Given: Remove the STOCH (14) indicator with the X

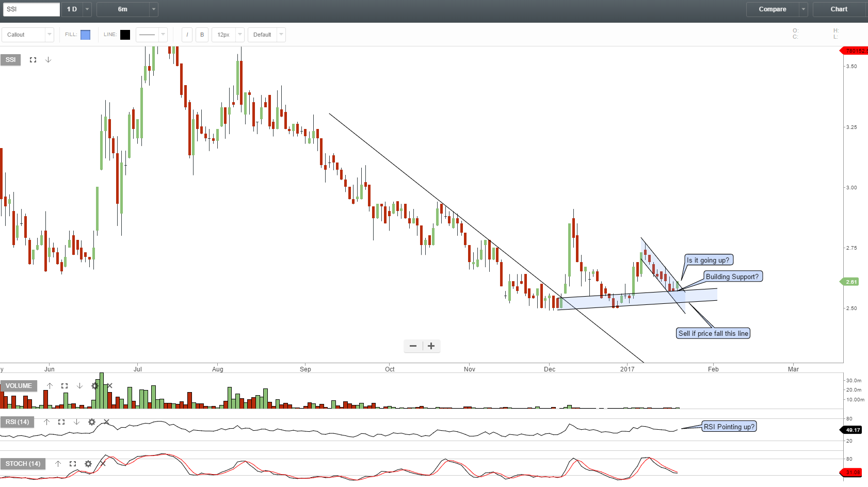Looking at the screenshot, I should [x=103, y=464].
